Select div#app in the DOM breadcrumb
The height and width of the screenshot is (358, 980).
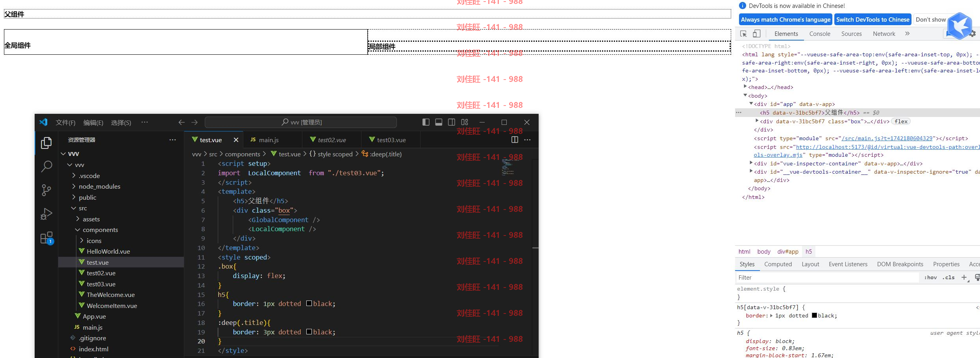[x=788, y=252]
